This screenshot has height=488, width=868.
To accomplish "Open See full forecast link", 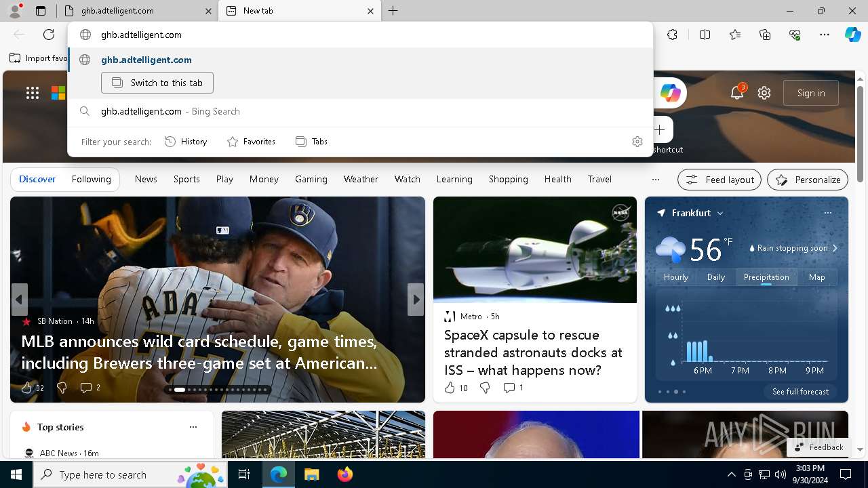I will [800, 392].
